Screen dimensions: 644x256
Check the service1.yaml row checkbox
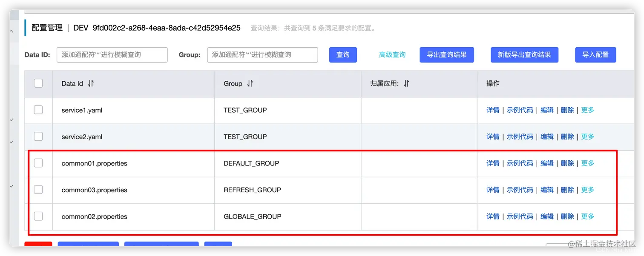coord(38,110)
